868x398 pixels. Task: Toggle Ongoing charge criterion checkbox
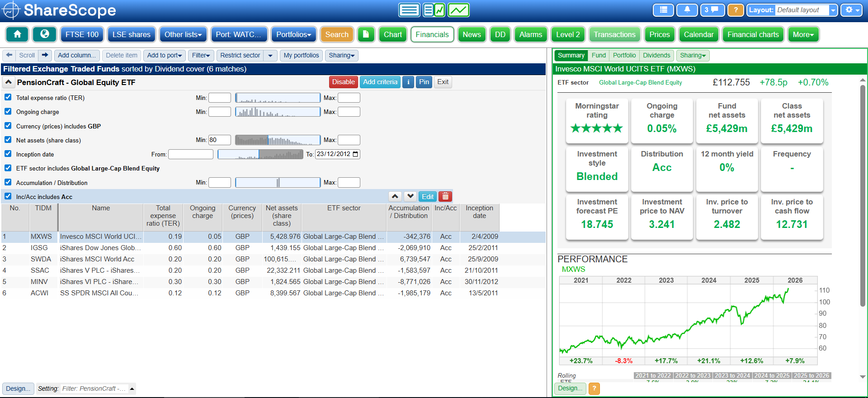(8, 111)
